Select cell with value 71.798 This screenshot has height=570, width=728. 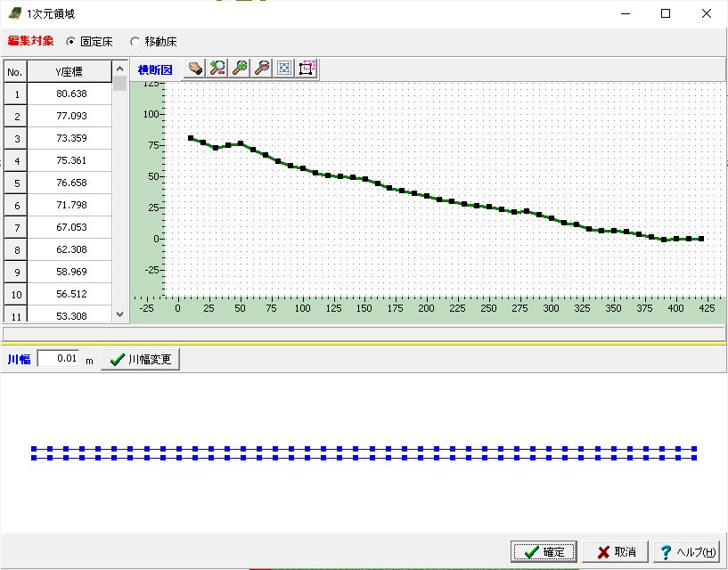(x=70, y=205)
